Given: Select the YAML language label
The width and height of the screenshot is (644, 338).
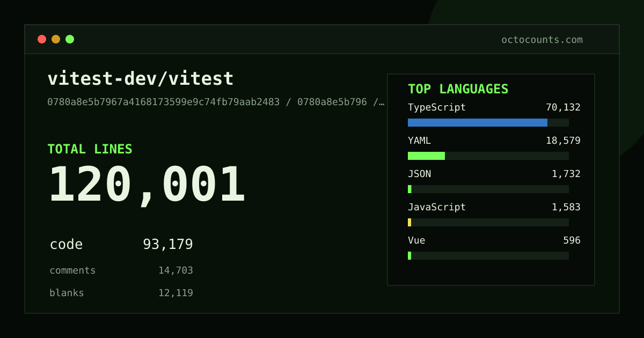Looking at the screenshot, I should coord(419,141).
